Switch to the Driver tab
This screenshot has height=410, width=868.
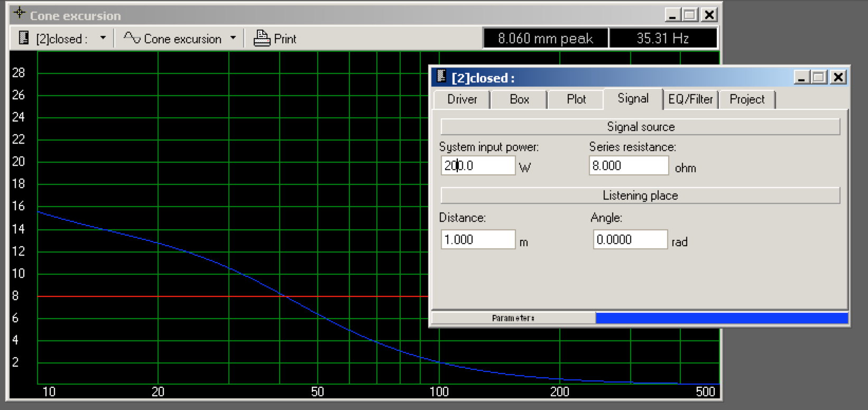point(462,99)
